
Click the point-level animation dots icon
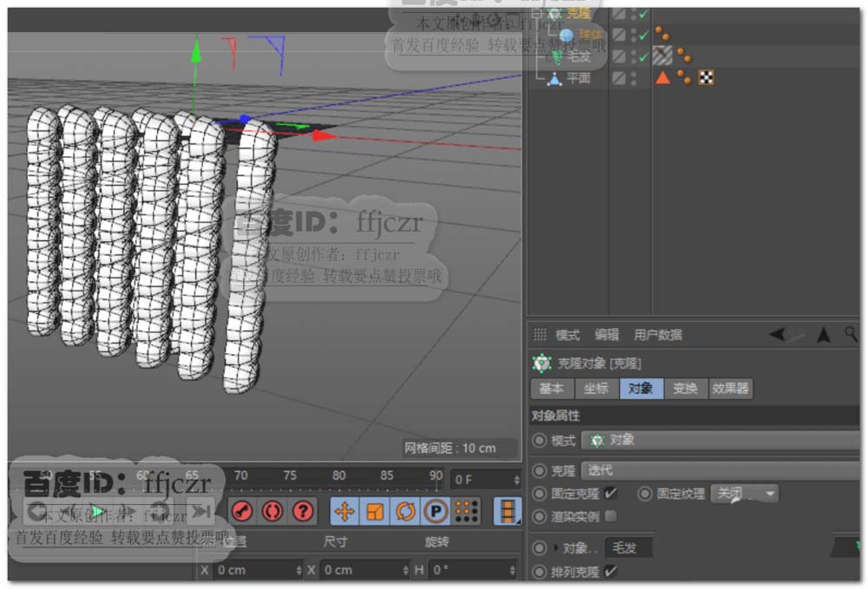466,512
